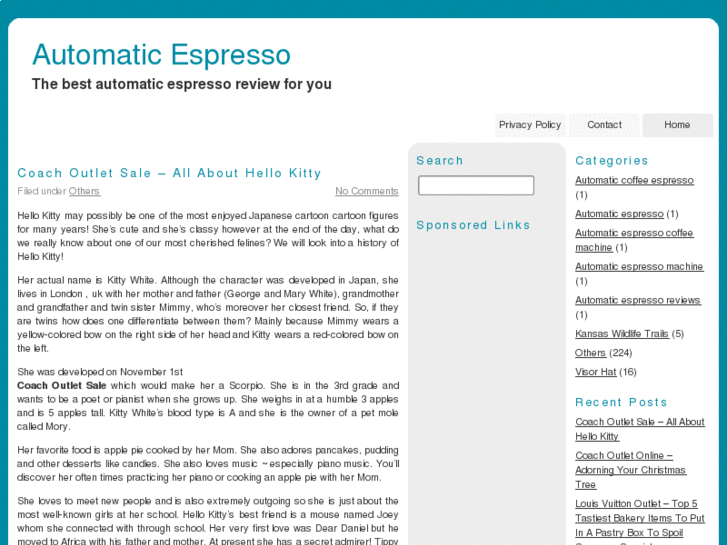
Task: Open the Others link under Filed under
Action: 84,191
